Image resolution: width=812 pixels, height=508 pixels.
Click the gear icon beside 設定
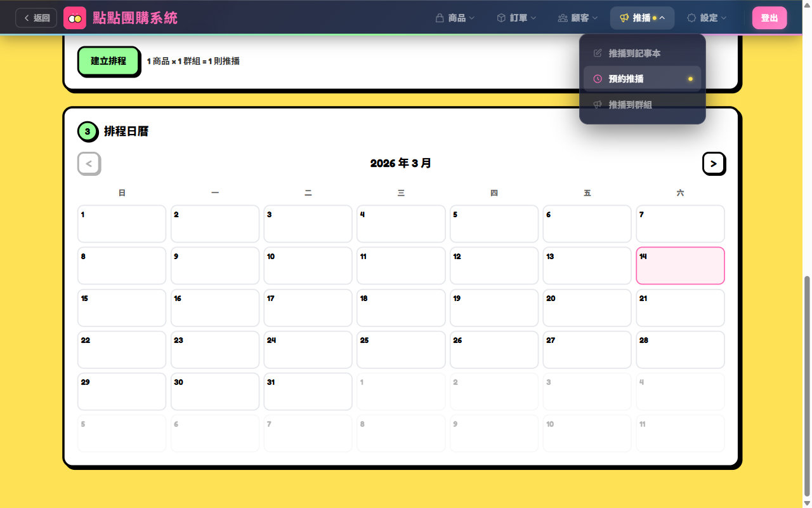click(x=691, y=17)
